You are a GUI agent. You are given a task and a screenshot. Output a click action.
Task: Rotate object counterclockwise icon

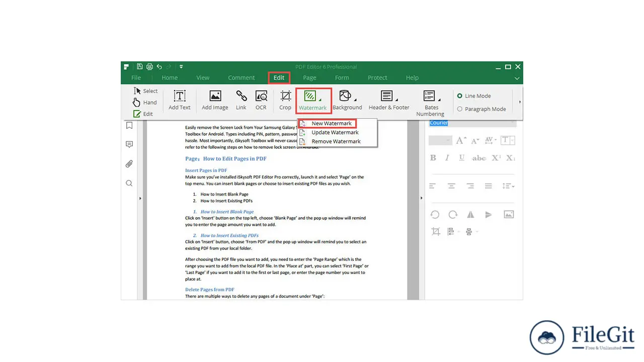[x=435, y=215]
